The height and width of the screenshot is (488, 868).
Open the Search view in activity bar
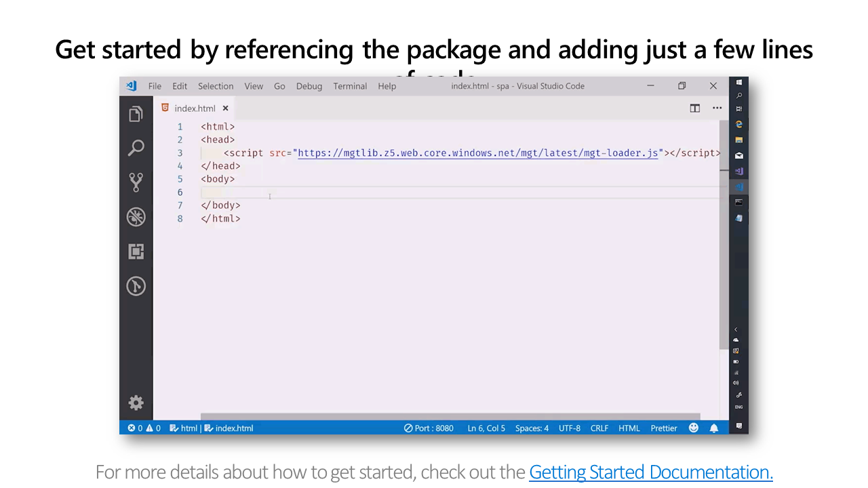(x=136, y=148)
